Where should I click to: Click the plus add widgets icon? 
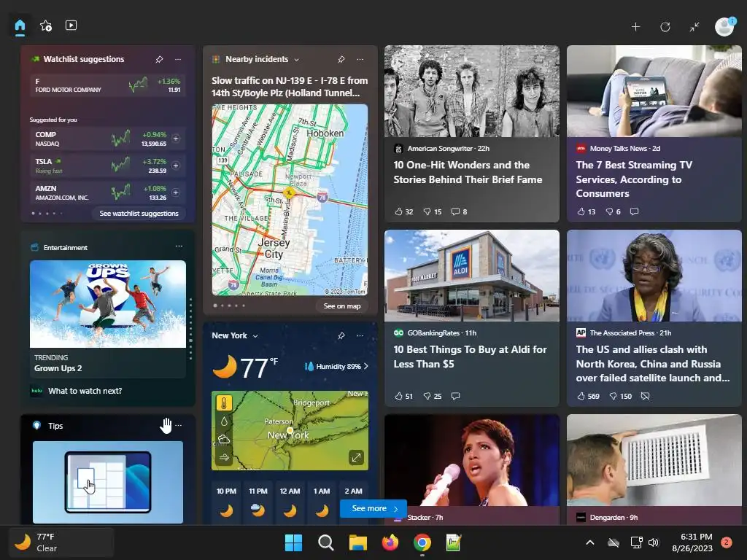[635, 27]
